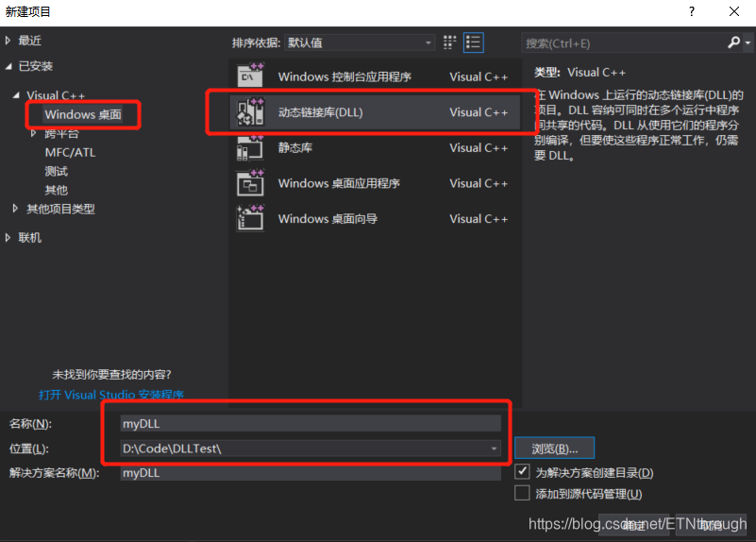Enable 添加到源代码管理 checkbox

click(x=522, y=493)
